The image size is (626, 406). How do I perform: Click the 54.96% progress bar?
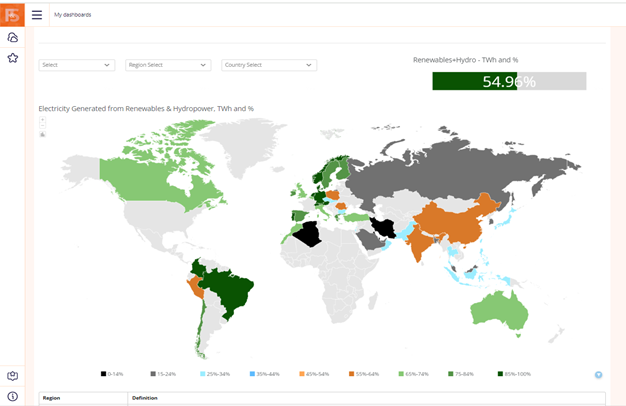tap(509, 82)
